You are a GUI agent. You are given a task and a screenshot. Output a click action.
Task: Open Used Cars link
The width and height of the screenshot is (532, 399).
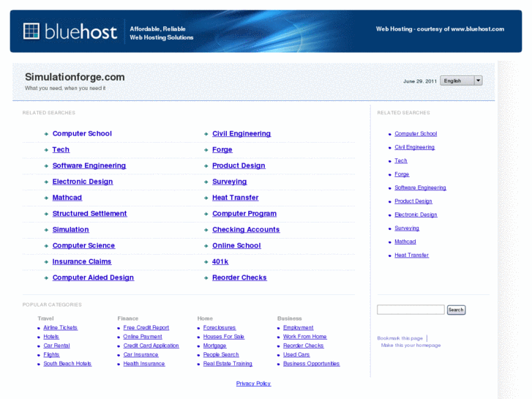click(x=296, y=354)
